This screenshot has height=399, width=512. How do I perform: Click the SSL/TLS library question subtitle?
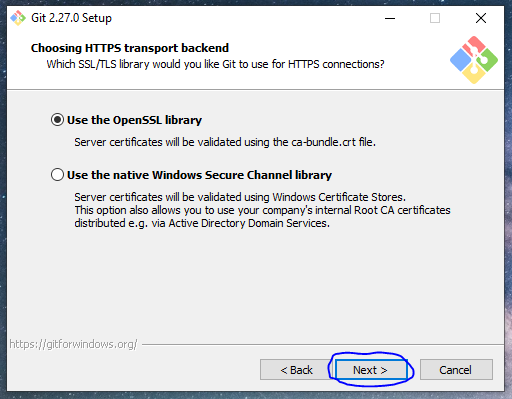pos(215,64)
